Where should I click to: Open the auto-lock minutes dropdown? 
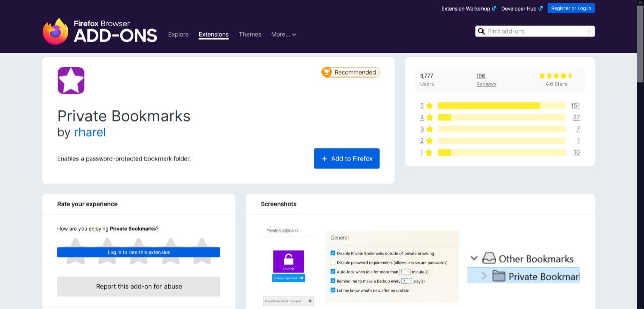(405, 272)
